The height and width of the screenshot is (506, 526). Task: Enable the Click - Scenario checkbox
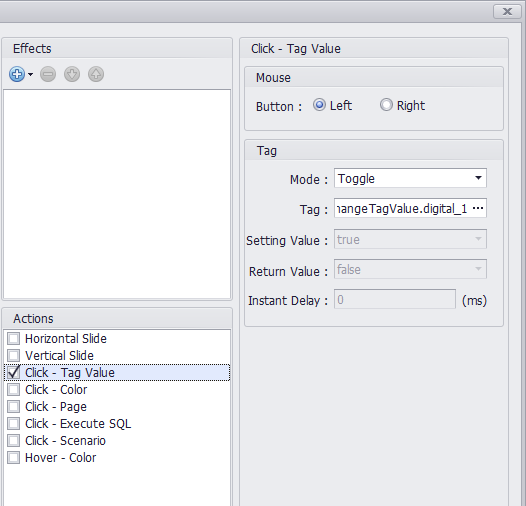click(13, 441)
